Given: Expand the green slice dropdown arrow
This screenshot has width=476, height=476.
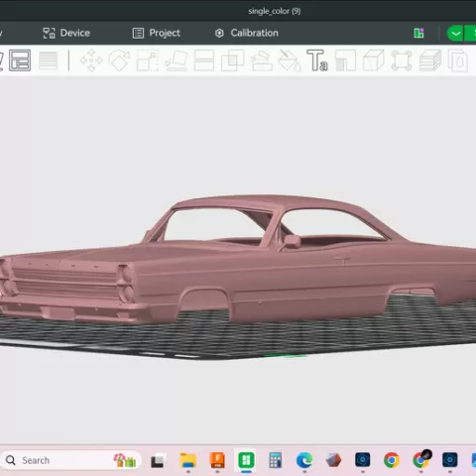Looking at the screenshot, I should [455, 34].
